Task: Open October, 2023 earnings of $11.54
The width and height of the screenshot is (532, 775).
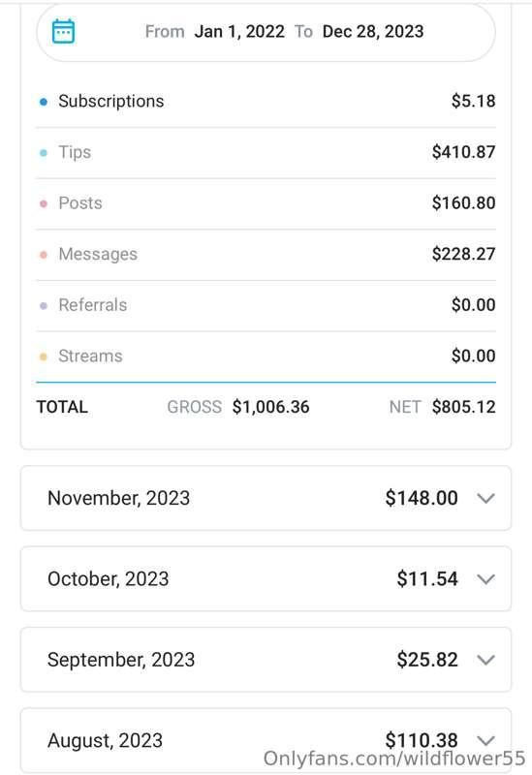Action: (266, 578)
